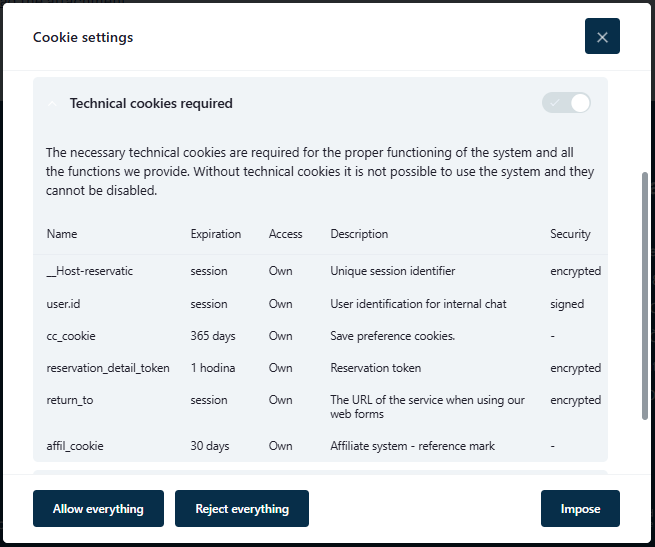Click the affil_cookie cookie name
The width and height of the screenshot is (655, 547).
[x=75, y=445]
